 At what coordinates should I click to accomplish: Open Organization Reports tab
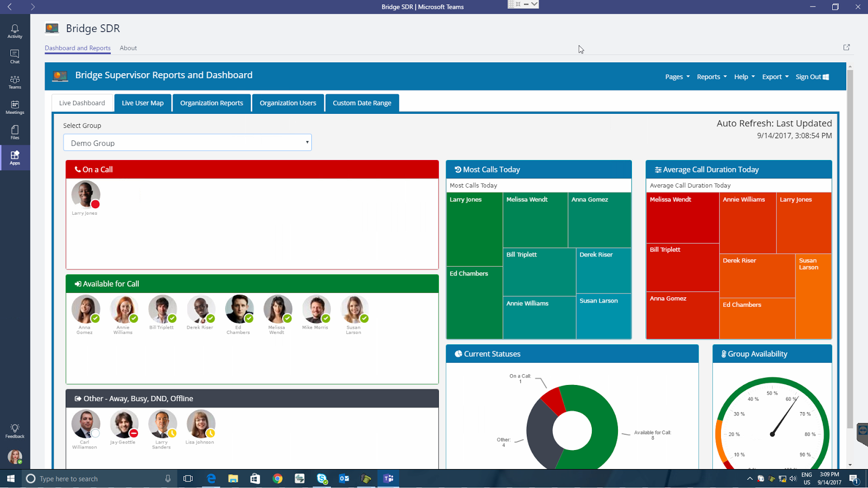click(212, 103)
